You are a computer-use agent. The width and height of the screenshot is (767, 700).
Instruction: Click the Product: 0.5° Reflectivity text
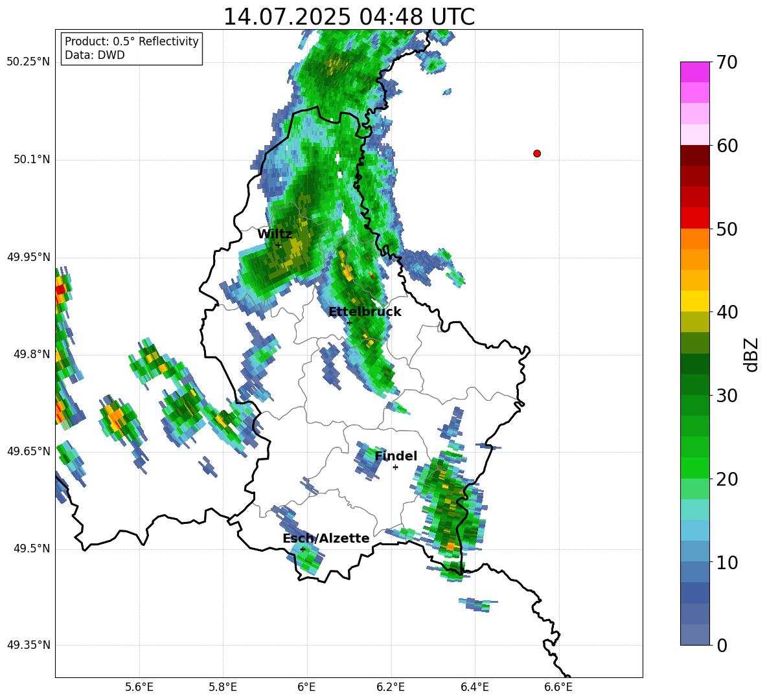pos(132,41)
